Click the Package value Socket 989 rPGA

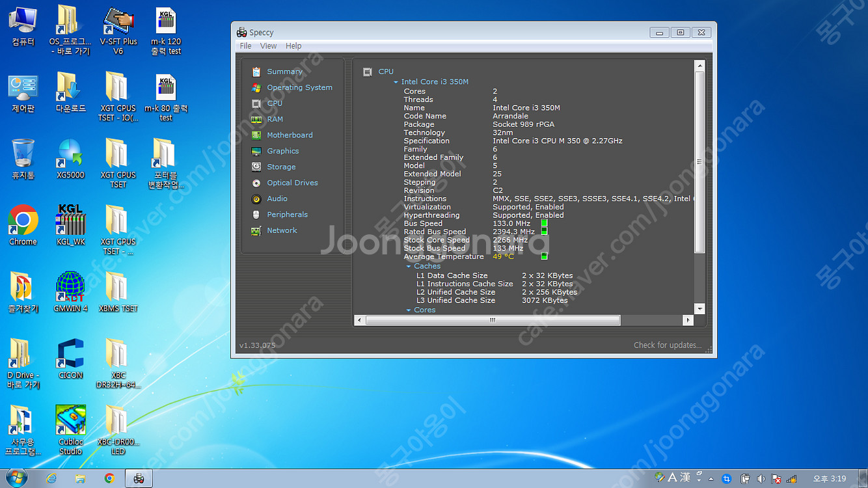(x=524, y=124)
